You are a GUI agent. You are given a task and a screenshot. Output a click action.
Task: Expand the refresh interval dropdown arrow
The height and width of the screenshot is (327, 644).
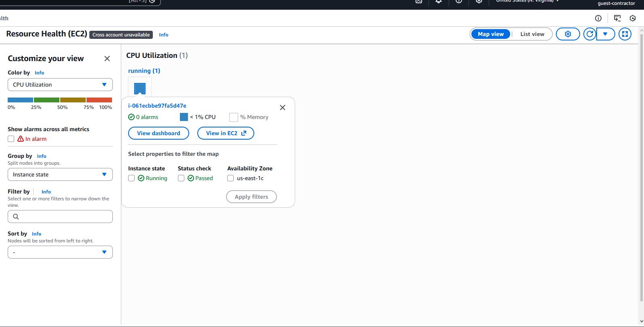(605, 34)
